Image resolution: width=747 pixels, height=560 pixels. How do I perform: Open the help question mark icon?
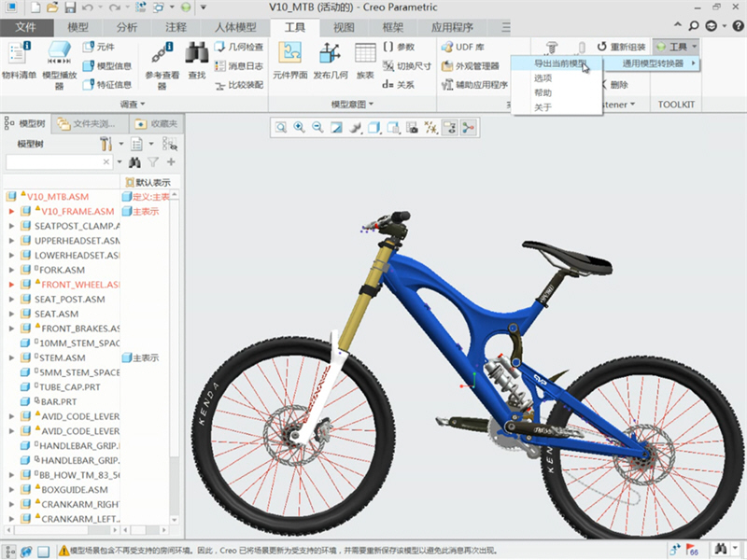[x=739, y=26]
